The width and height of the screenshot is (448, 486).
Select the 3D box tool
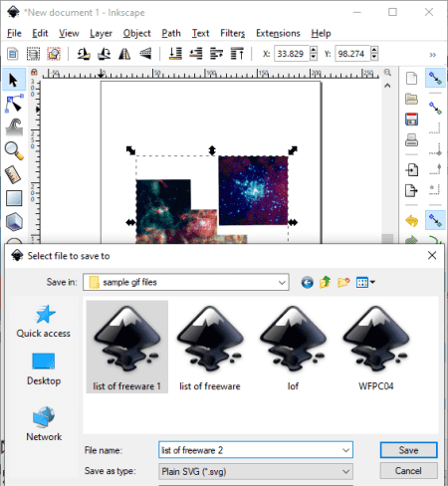coord(14,221)
